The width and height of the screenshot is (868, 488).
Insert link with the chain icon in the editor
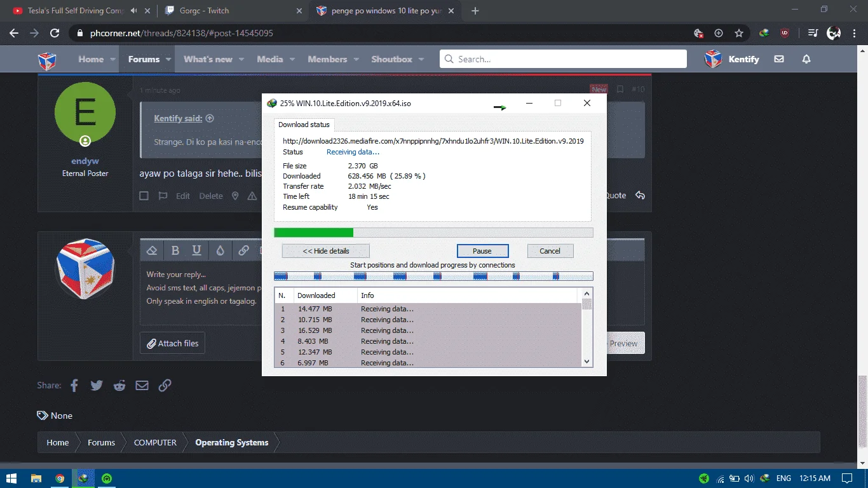tap(243, 250)
